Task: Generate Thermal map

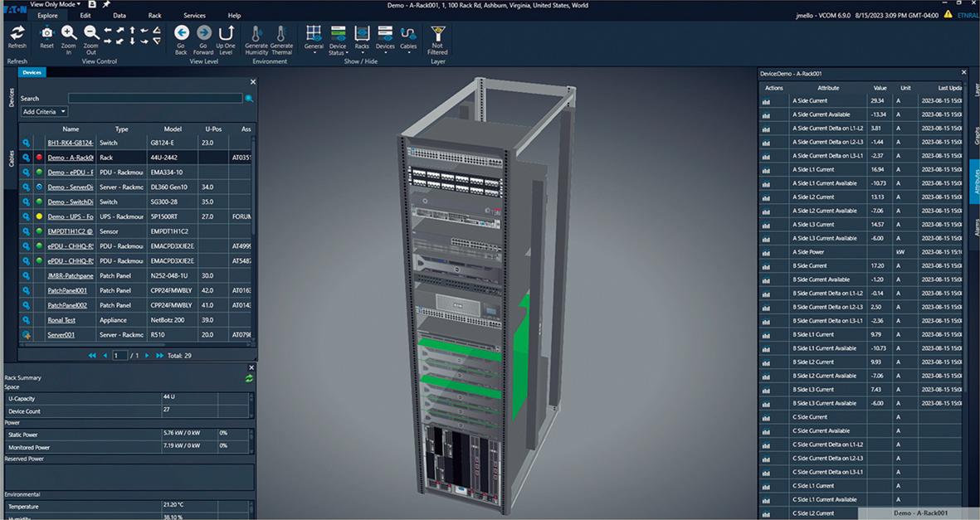Action: [x=281, y=39]
